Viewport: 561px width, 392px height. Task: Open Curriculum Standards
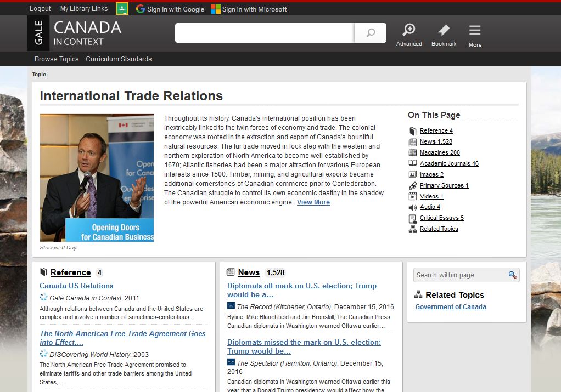coord(119,59)
